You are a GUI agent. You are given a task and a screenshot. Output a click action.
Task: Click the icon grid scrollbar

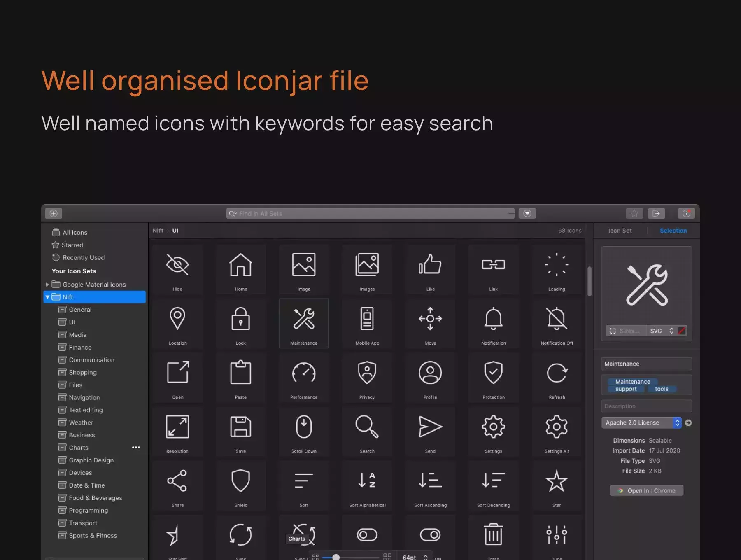[x=590, y=282]
